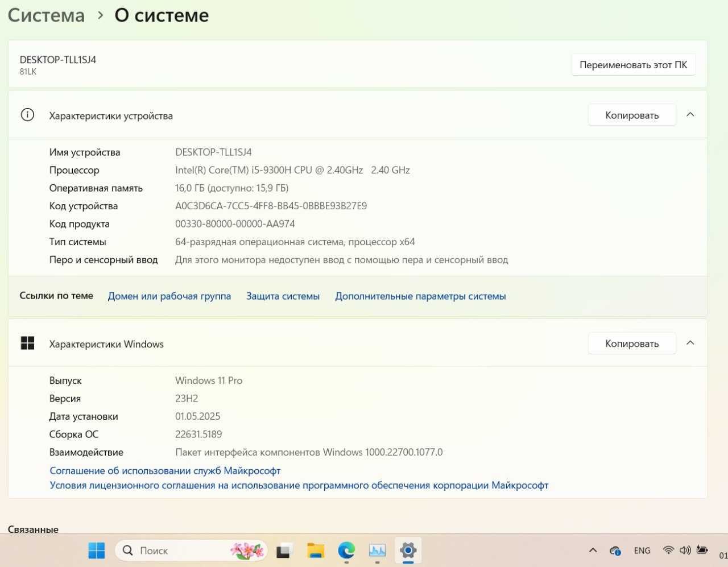Open Дополнительные параметры системы link
Screen dimensions: 728x567
(420, 296)
